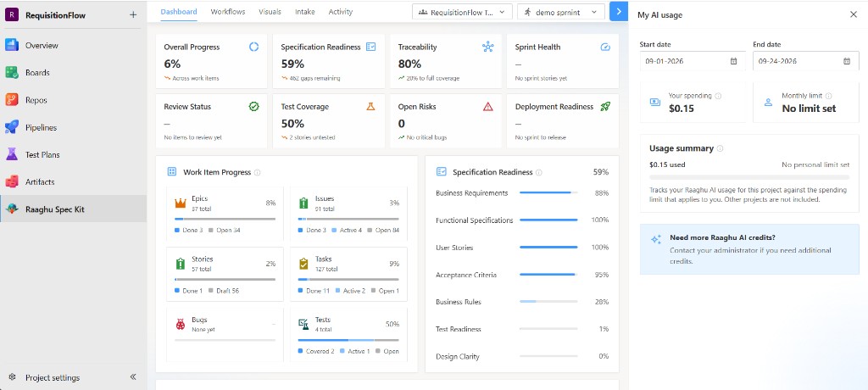Click the Traceability network icon

pos(487,47)
